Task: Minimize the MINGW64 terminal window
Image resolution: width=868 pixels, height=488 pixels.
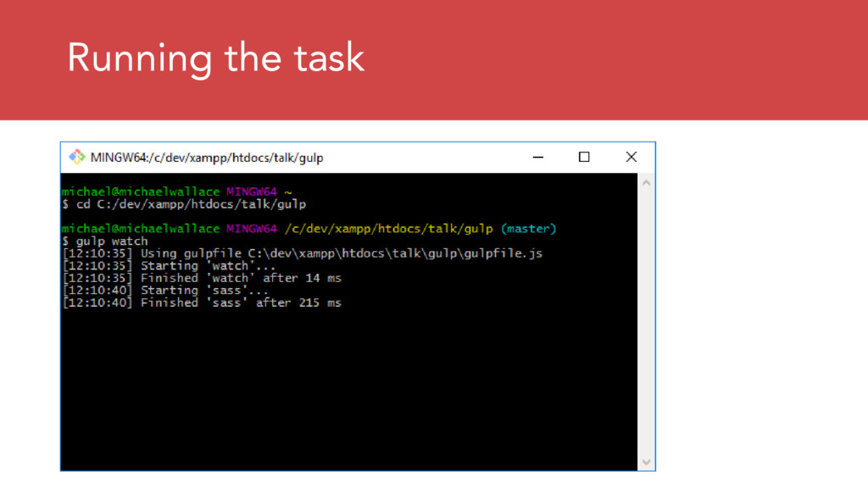Action: pos(537,157)
